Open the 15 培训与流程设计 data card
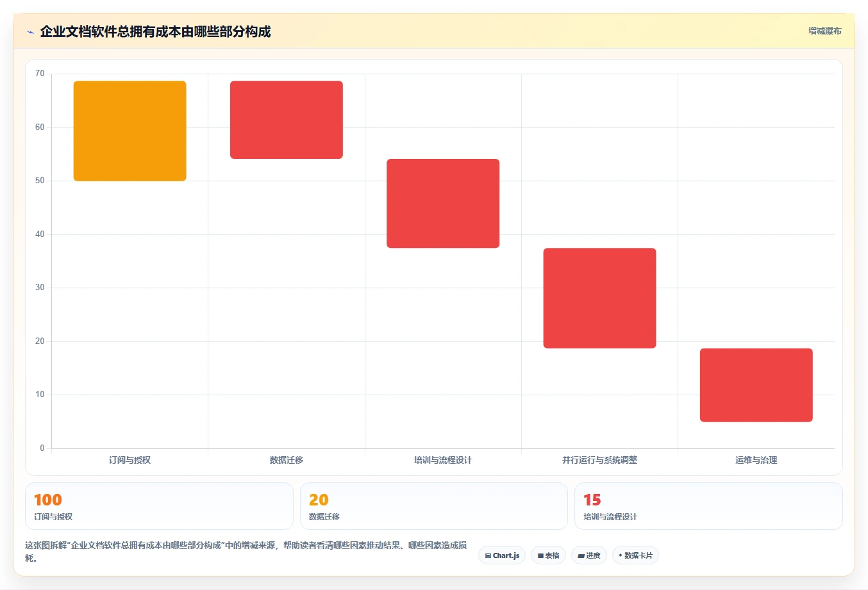The height and width of the screenshot is (590, 868). pyautogui.click(x=708, y=506)
